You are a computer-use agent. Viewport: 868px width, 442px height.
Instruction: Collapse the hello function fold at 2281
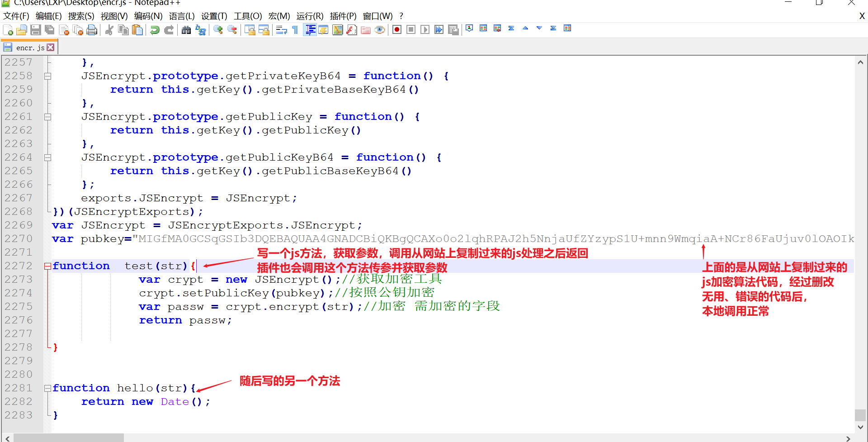(x=47, y=388)
